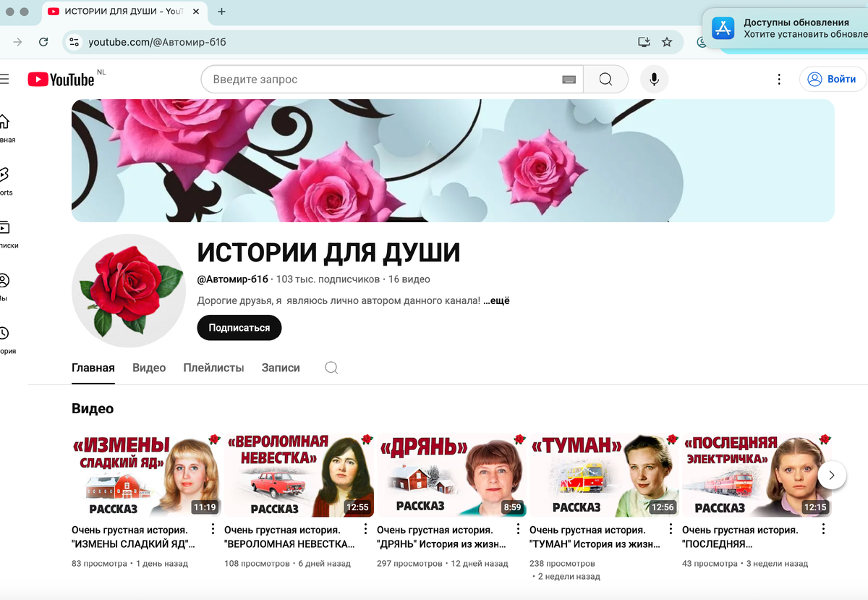Open the «ИЗМЕНЫ СЛАДКИЙ ЯД» thumbnail

coord(147,475)
